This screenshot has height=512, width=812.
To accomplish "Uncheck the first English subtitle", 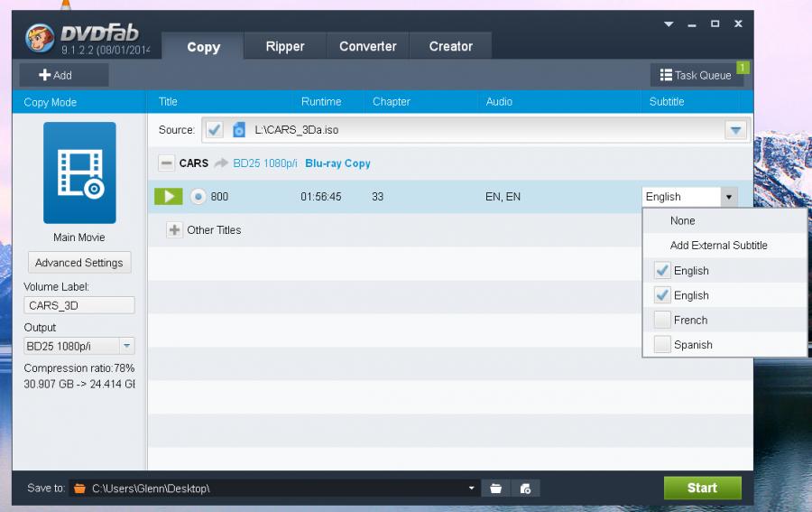I will click(662, 271).
